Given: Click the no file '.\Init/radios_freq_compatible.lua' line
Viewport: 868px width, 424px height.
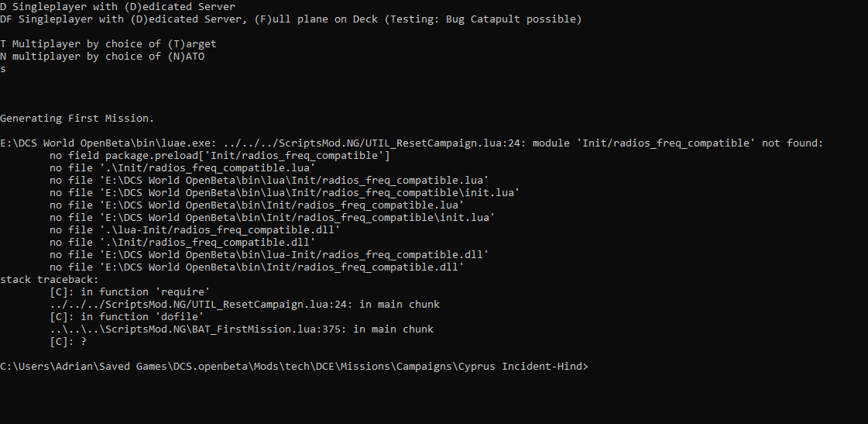Looking at the screenshot, I should pos(182,167).
